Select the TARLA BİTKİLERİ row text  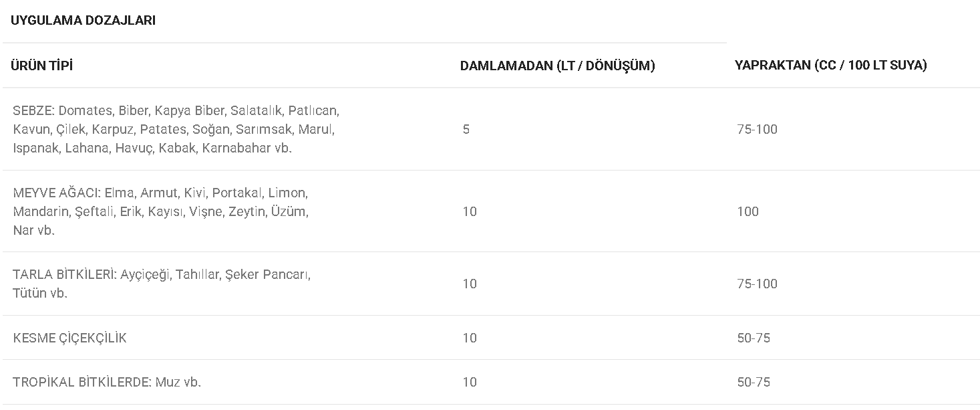162,284
